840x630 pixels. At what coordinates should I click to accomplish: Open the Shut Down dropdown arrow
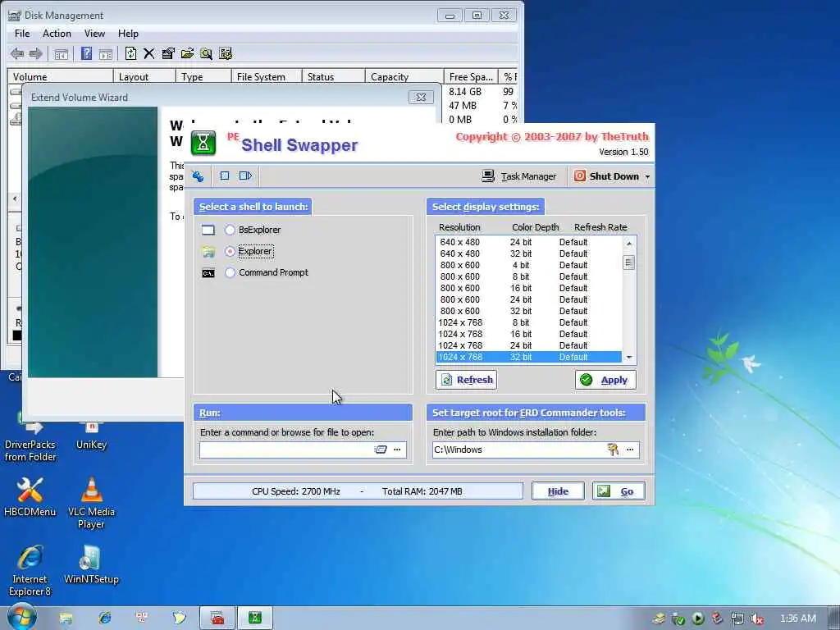point(648,176)
